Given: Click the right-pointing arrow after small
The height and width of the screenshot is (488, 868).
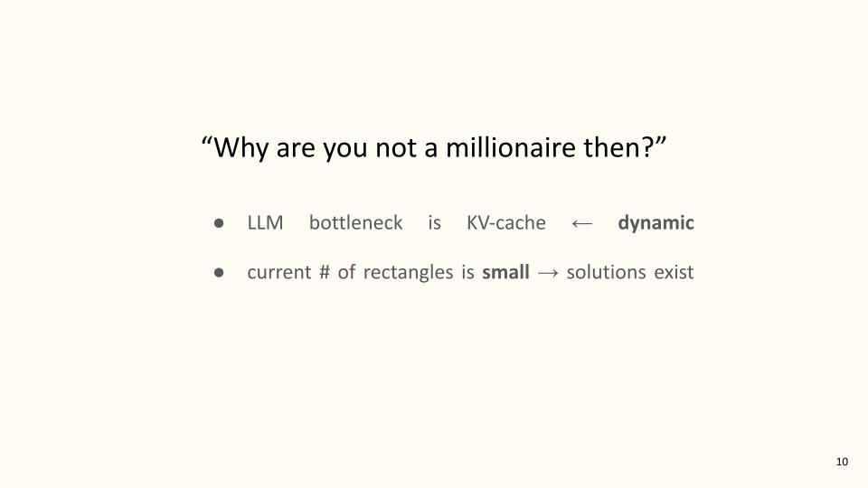Looking at the screenshot, I should click(548, 273).
